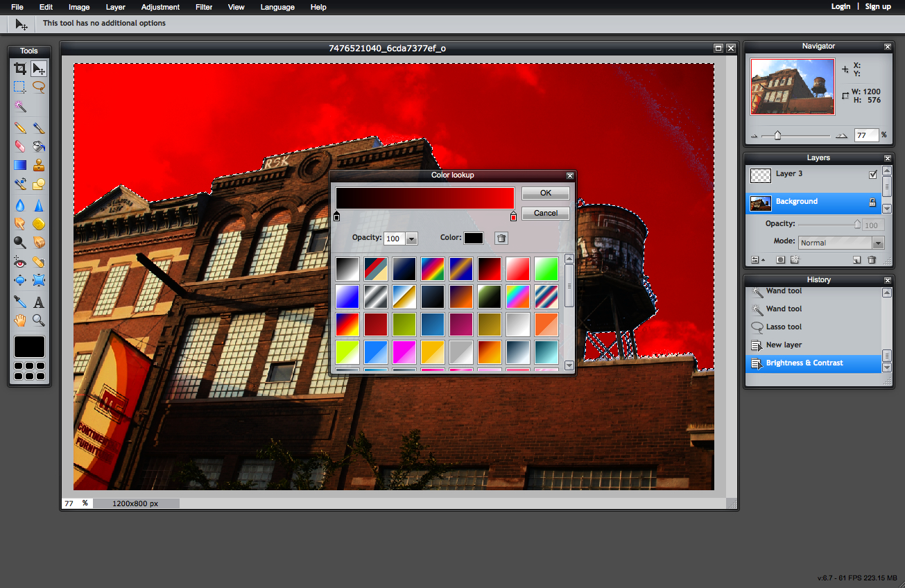Click the Navigator zoom slider handle

777,135
